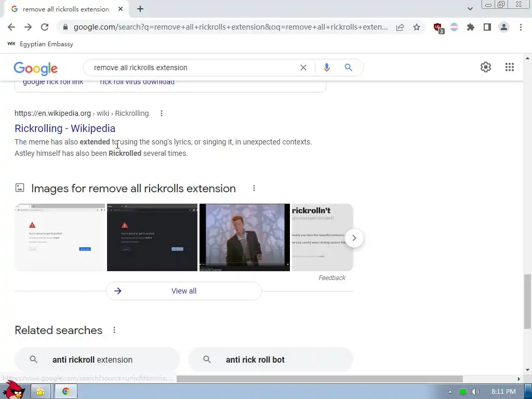Viewport: 532px width, 399px height.
Task: Open the Chrome profile avatar
Action: tap(504, 27)
